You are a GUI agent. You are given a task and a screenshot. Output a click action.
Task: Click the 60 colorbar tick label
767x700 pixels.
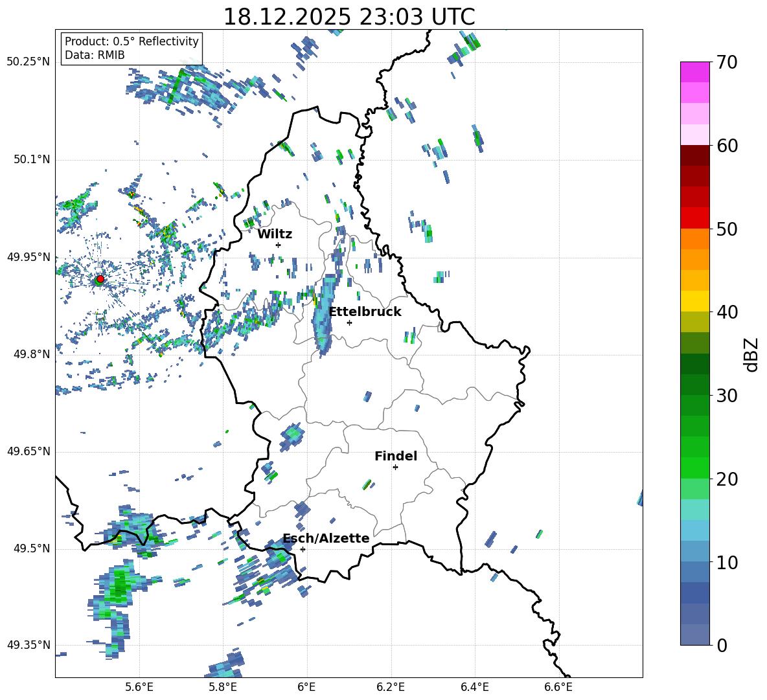[x=727, y=146]
